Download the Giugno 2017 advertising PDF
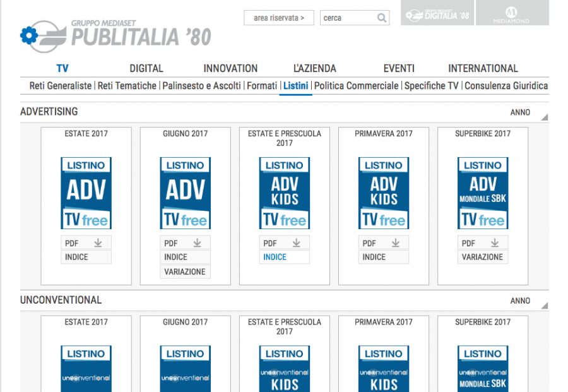 [185, 243]
